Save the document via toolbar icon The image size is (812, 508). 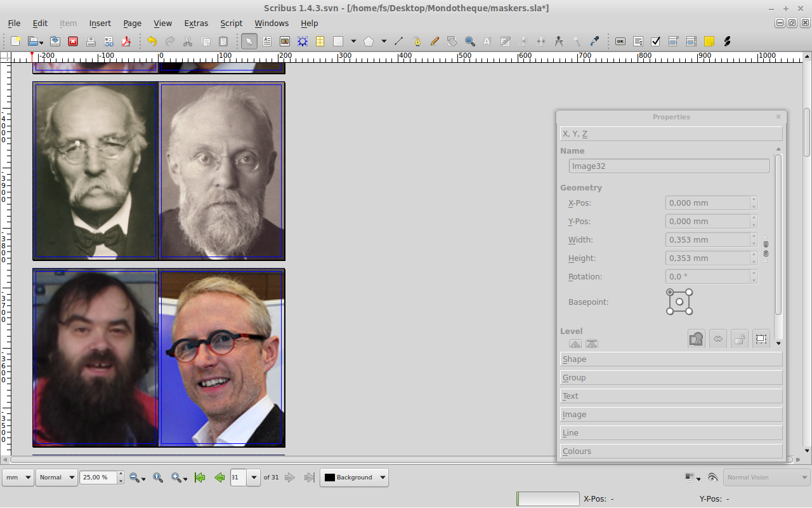coord(55,41)
